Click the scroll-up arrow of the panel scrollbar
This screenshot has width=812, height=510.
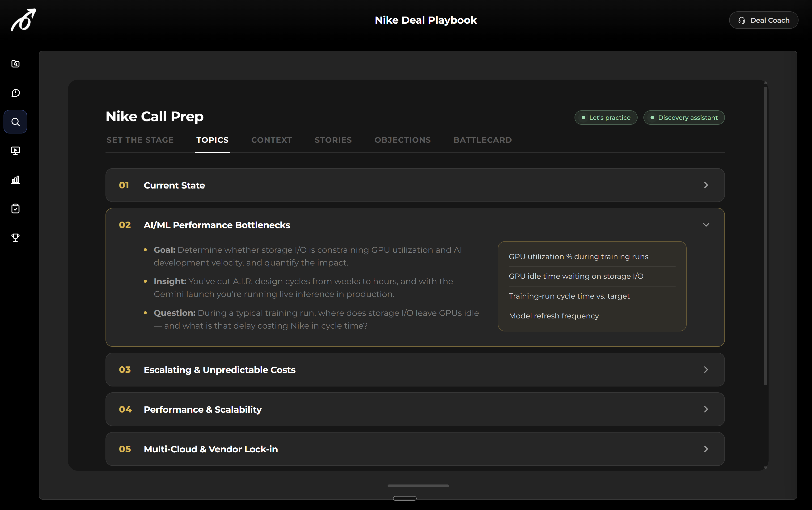765,83
